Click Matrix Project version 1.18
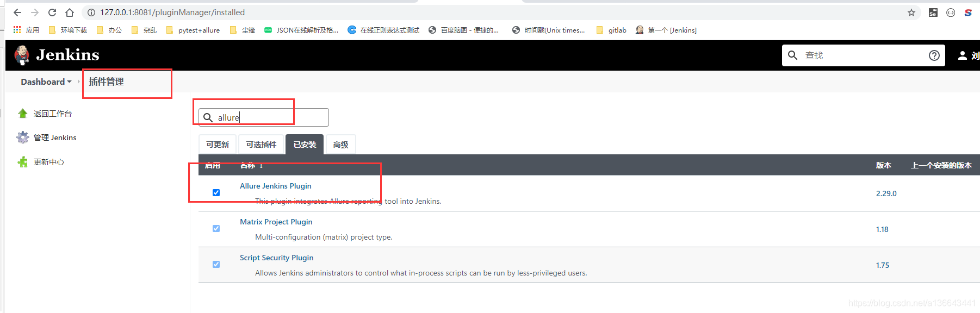980x313 pixels. tap(882, 229)
